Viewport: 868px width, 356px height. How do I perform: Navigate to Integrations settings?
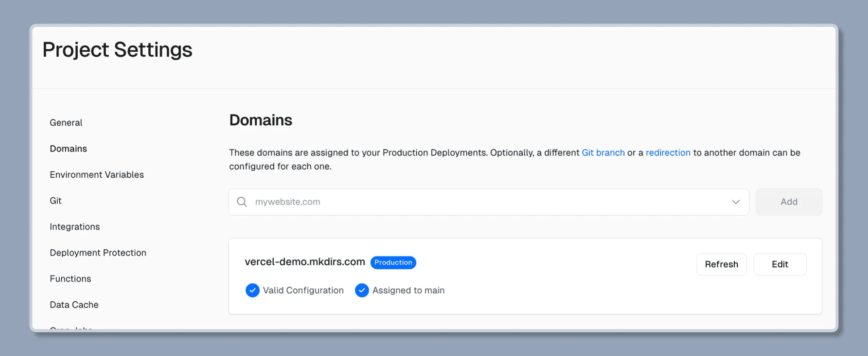point(75,227)
